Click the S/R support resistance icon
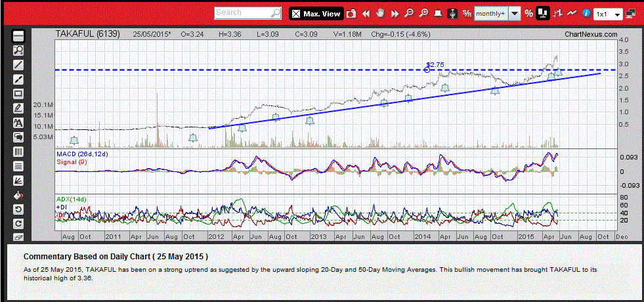644x302 pixels. (467, 14)
